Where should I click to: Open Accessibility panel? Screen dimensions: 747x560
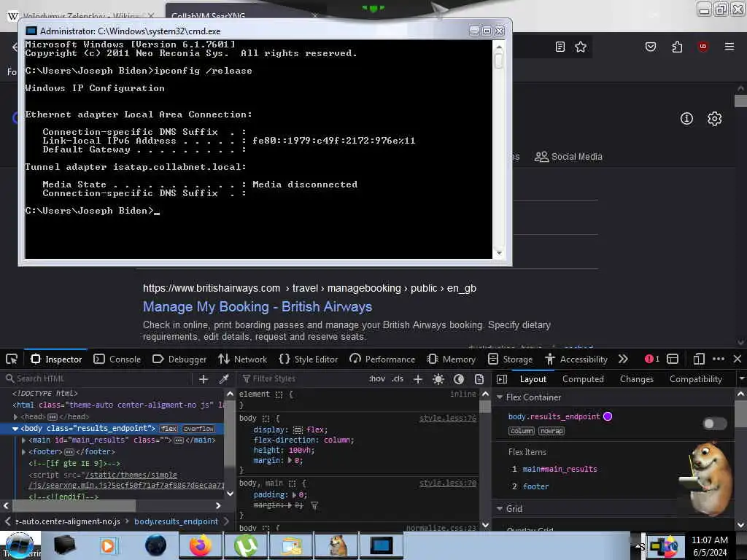576,359
